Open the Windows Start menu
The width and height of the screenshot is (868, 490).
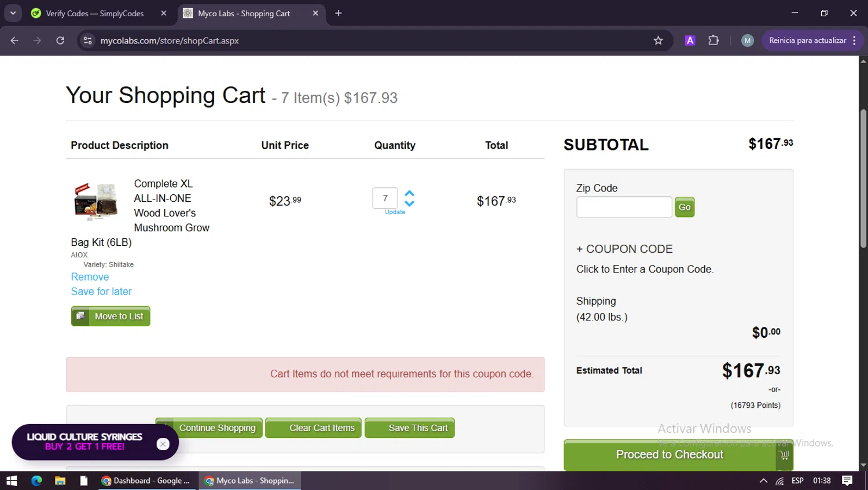tap(12, 481)
